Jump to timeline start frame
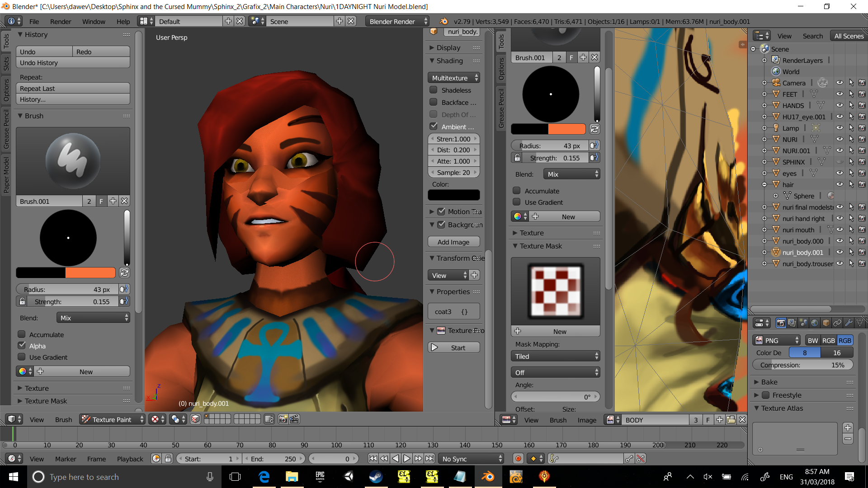 pyautogui.click(x=373, y=459)
